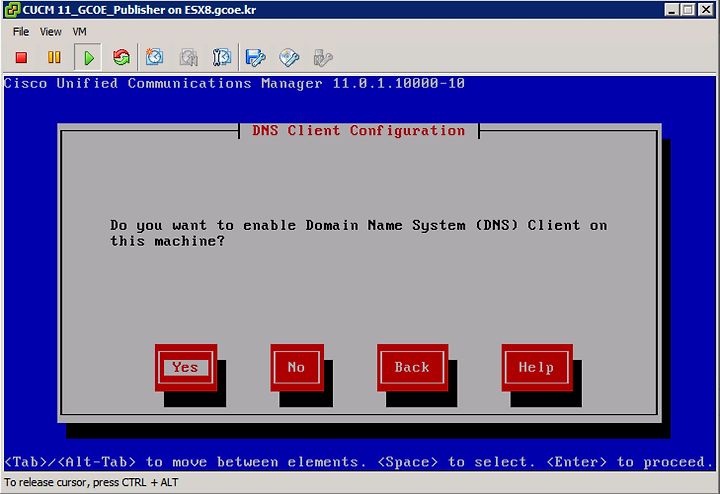Viewport: 720px width, 494px height.
Task: Take a snapshot using the snapshot icon
Action: (x=155, y=57)
